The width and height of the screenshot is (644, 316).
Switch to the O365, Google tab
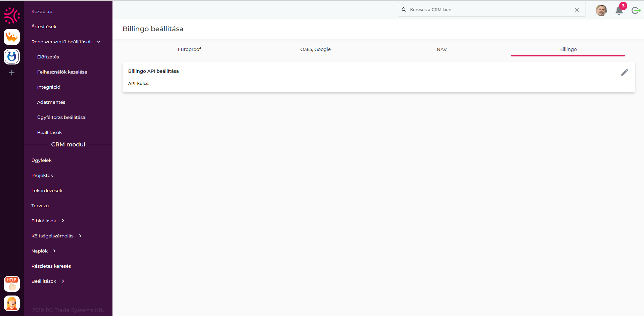click(x=316, y=49)
